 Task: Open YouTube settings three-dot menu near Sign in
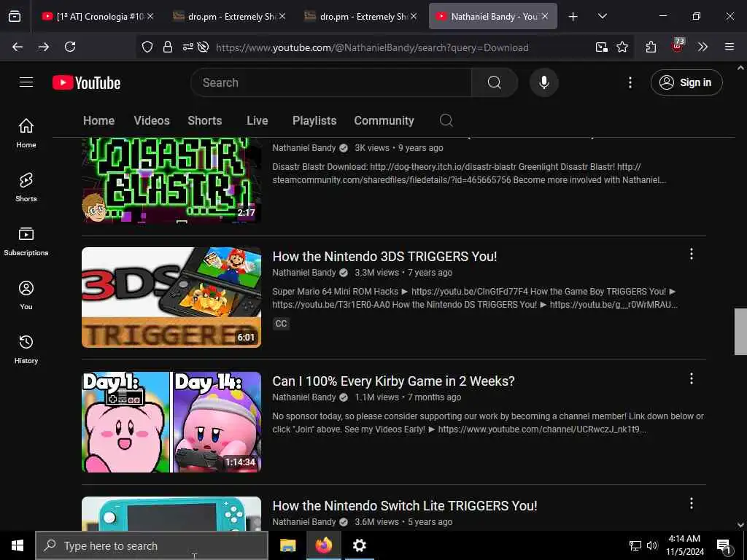pyautogui.click(x=630, y=82)
